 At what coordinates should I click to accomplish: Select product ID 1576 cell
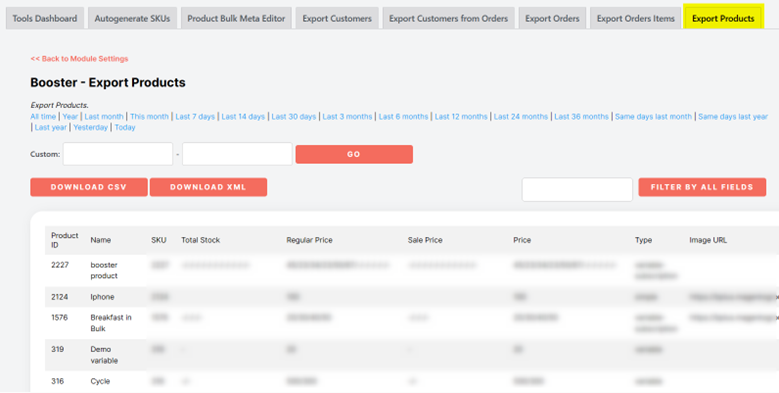(x=59, y=317)
